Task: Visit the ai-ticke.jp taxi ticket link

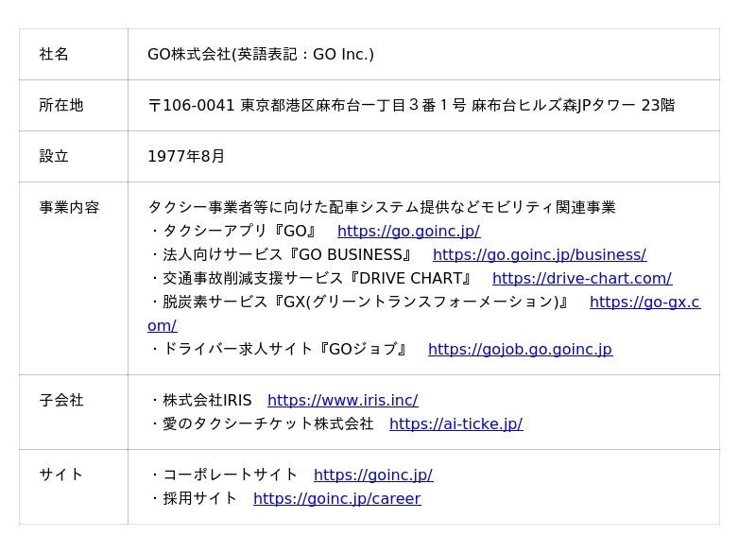Action: click(x=455, y=424)
